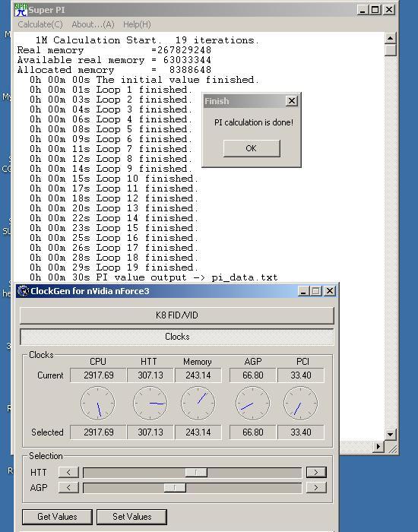Screen dimensions: 418x532
Task: Click the 'The initial value finished.' line
Action: [144, 80]
